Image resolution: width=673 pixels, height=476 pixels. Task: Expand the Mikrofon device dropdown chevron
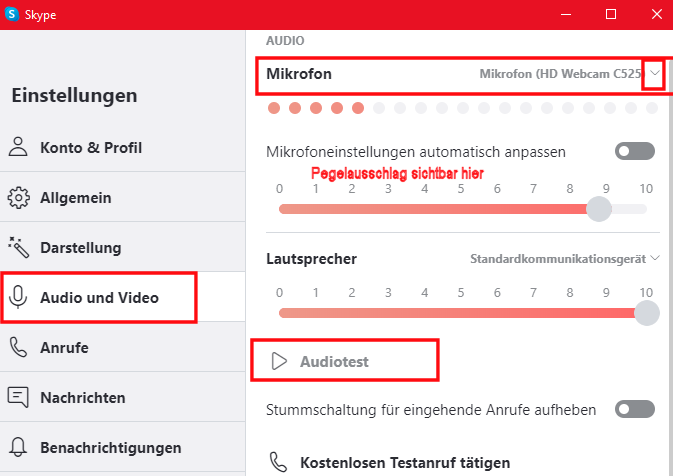(655, 73)
